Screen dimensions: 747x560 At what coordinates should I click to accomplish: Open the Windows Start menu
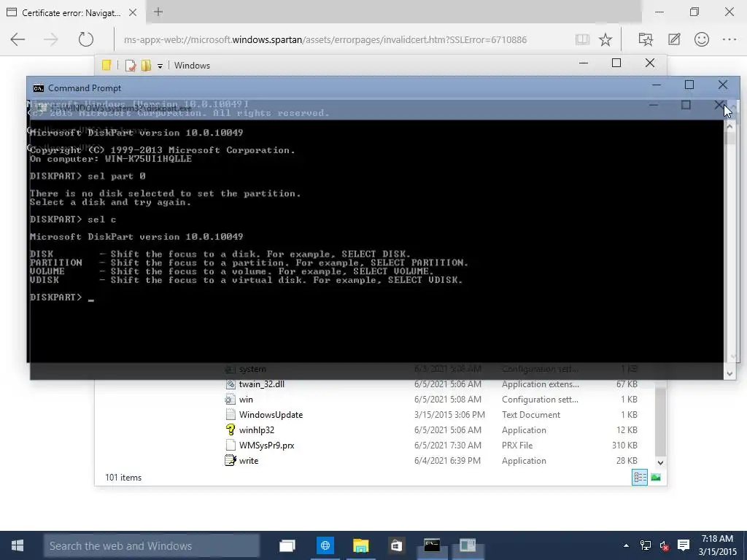[18, 545]
